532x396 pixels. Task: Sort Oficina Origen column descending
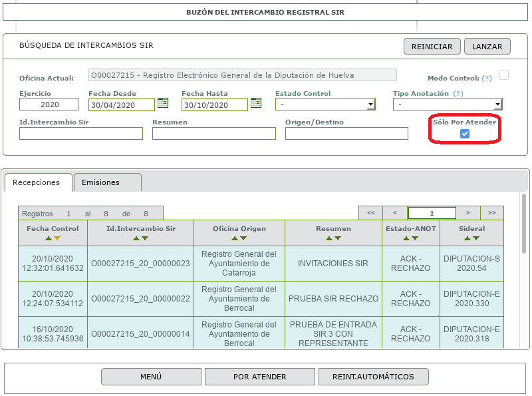(x=243, y=238)
